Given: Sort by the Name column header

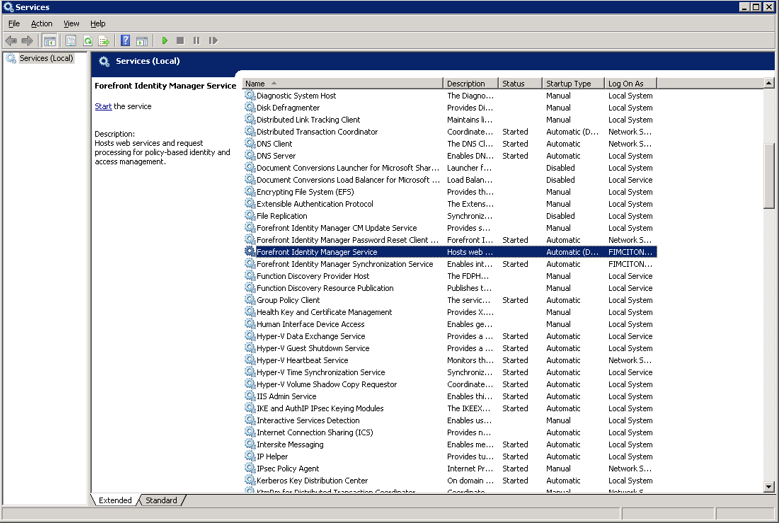Looking at the screenshot, I should (342, 84).
